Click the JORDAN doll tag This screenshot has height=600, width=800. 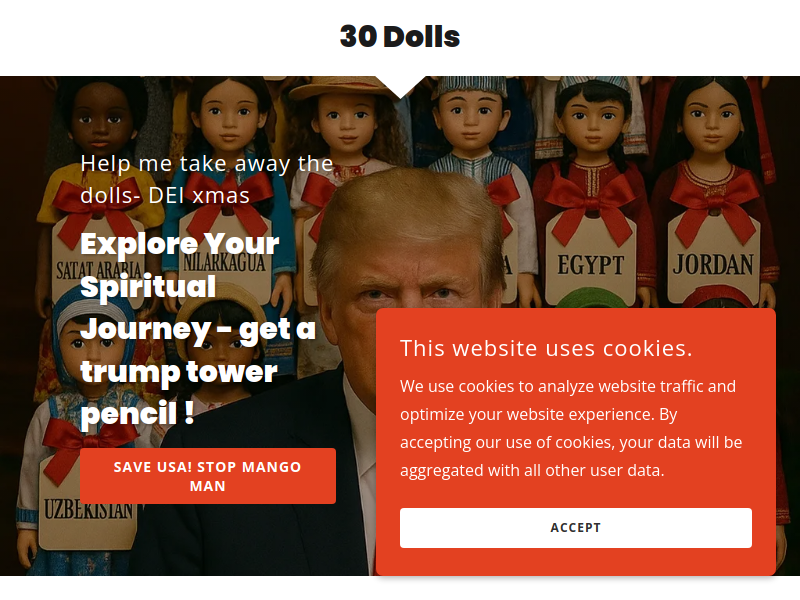pyautogui.click(x=712, y=263)
